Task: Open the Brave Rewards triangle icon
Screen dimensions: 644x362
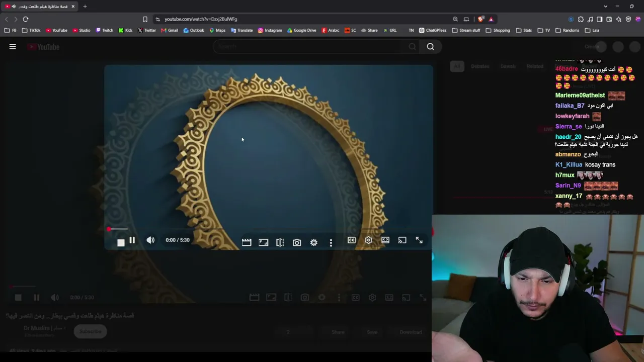Action: tap(491, 19)
